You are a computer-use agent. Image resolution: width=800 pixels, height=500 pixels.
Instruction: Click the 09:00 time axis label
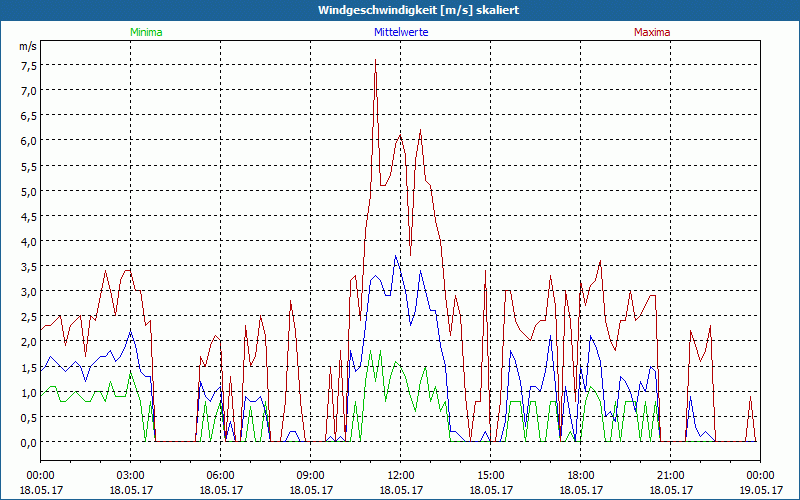coord(311,476)
